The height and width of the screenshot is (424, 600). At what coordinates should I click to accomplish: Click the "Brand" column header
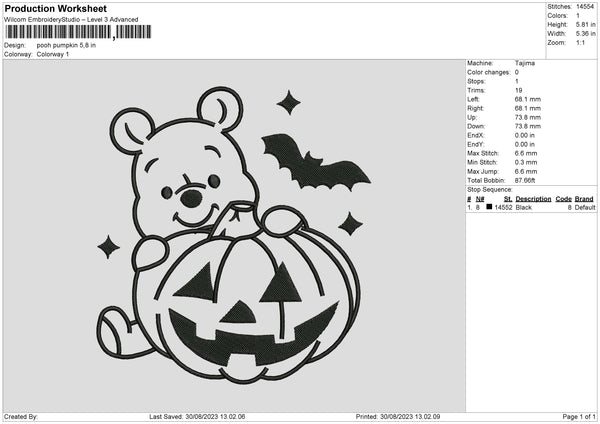point(584,199)
